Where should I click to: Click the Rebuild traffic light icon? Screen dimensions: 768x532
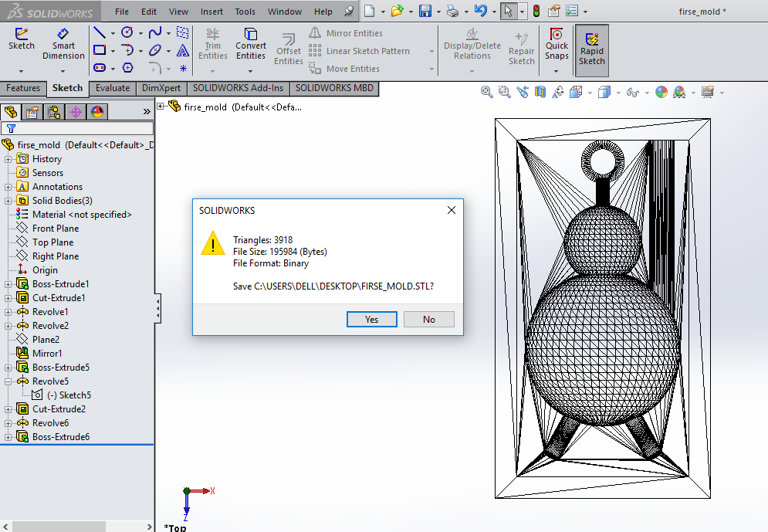pyautogui.click(x=536, y=11)
